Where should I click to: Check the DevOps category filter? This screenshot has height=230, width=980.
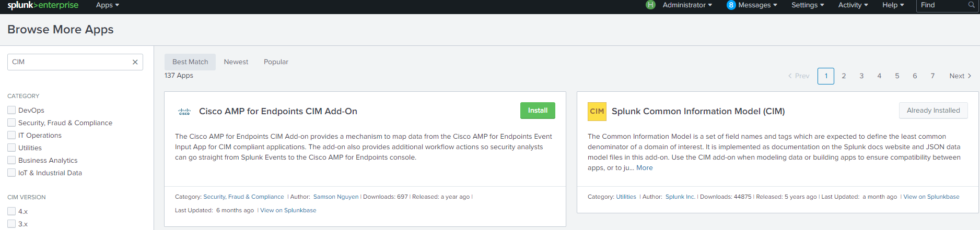pyautogui.click(x=11, y=110)
